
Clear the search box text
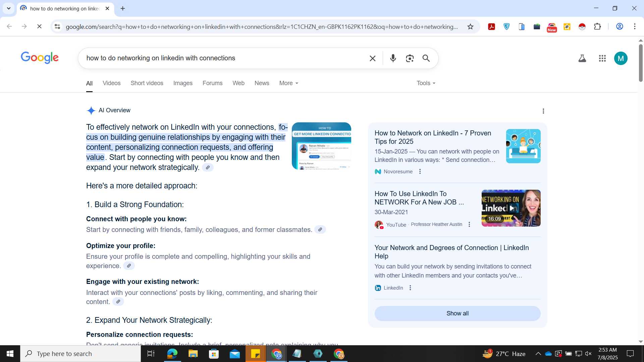pyautogui.click(x=372, y=58)
